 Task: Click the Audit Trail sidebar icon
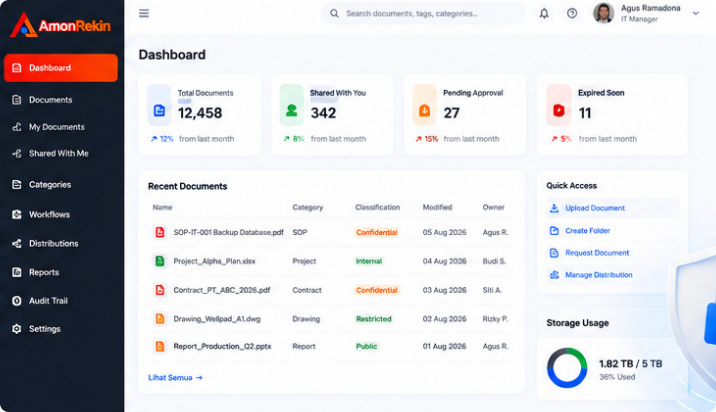(x=17, y=301)
